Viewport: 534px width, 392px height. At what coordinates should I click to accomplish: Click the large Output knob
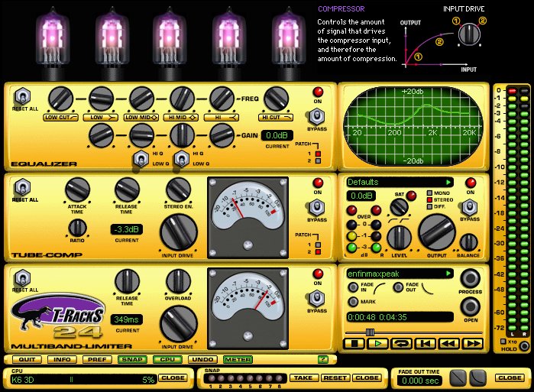(x=437, y=232)
